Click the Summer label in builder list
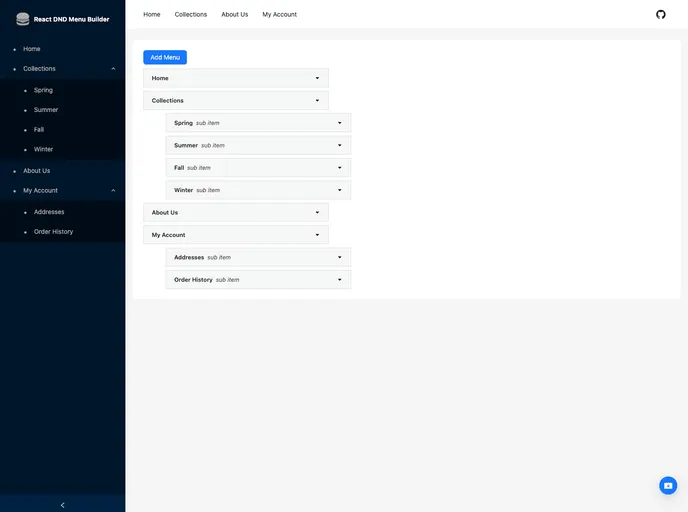Image resolution: width=688 pixels, height=512 pixels. (x=186, y=145)
